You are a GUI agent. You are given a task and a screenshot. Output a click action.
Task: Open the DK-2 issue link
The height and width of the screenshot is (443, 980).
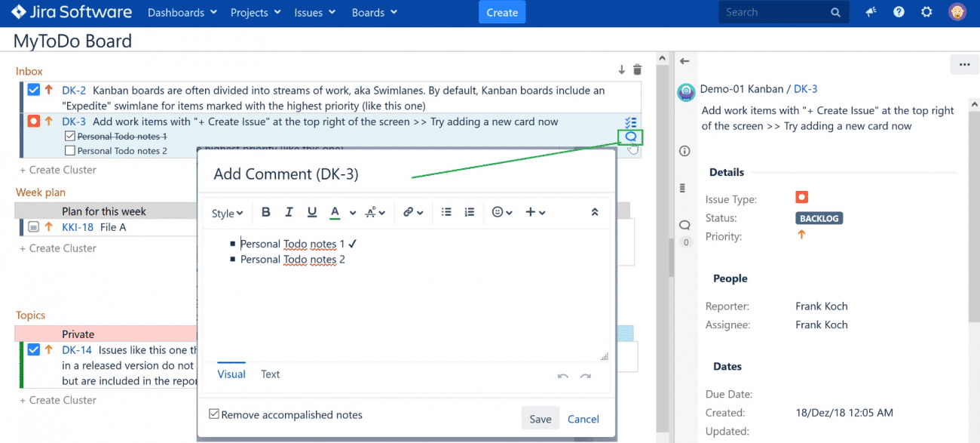tap(74, 91)
